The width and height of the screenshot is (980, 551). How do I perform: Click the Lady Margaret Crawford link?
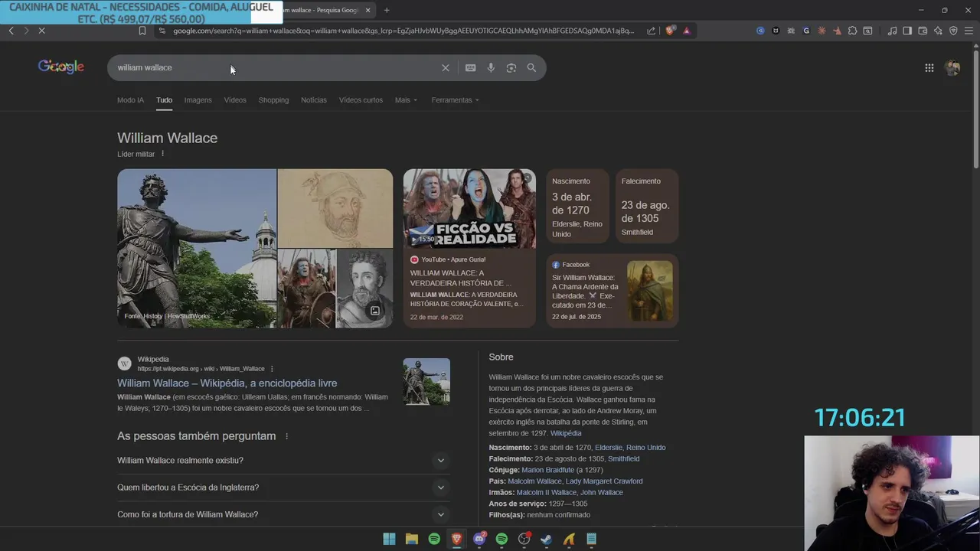604,481
